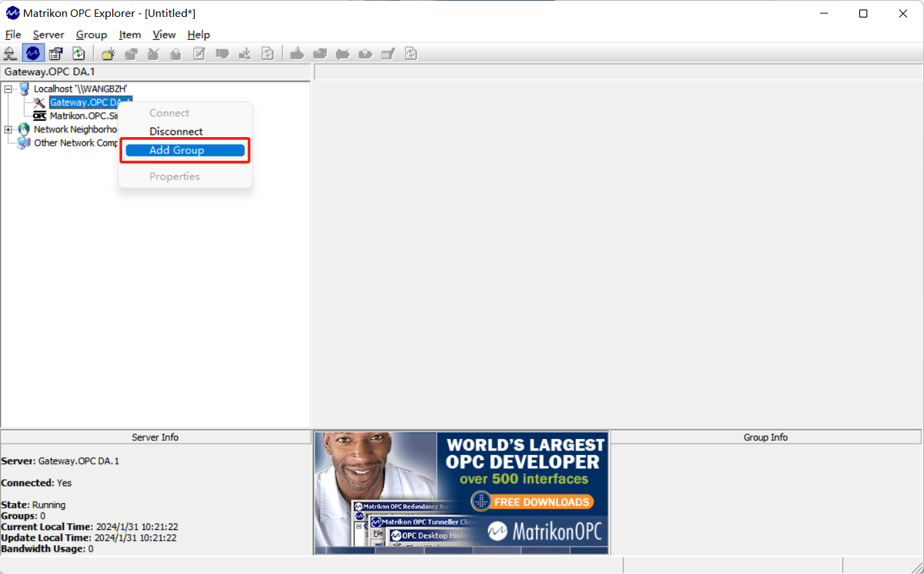Screen dimensions: 924x574
Task: Click the grayed folder-with-lightbulb toolbar icon
Action: [175, 53]
